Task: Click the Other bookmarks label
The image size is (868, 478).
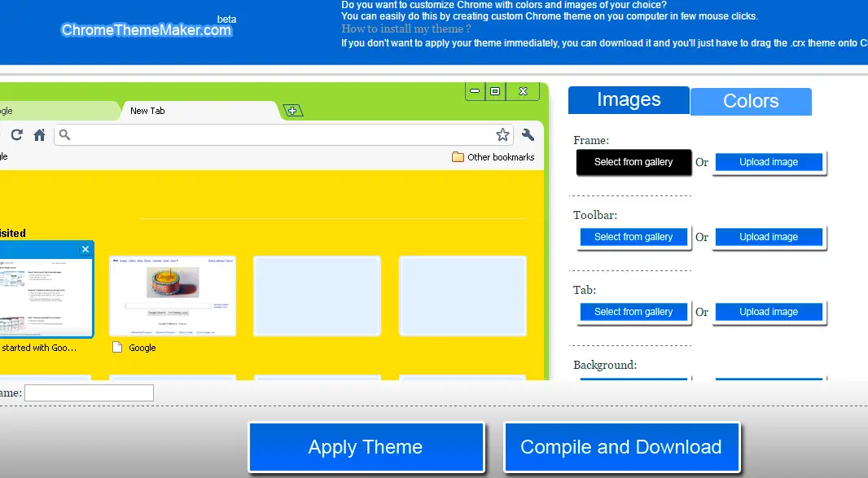Action: click(501, 156)
